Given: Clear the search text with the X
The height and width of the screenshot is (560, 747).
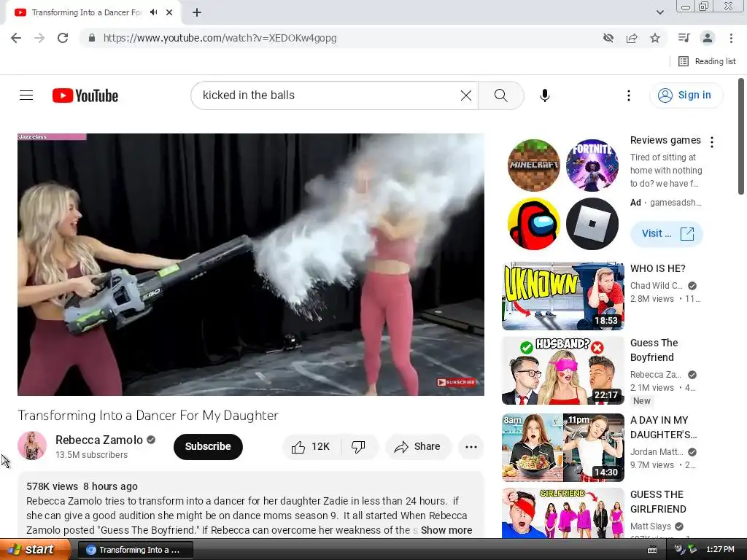Looking at the screenshot, I should (466, 96).
